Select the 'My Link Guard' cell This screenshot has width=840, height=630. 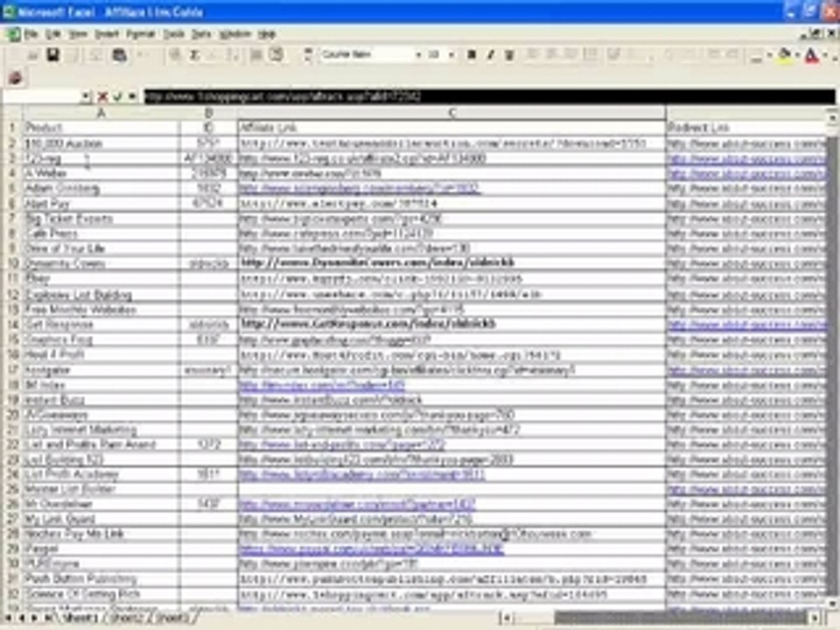(x=101, y=519)
